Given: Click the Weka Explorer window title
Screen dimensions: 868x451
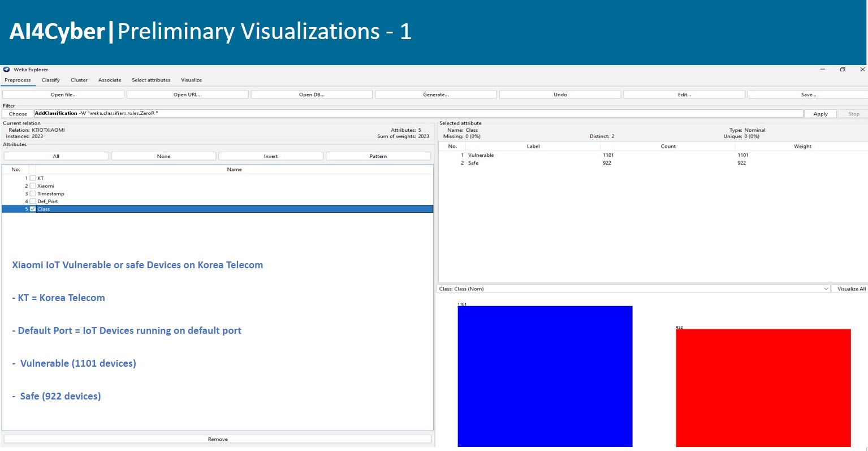Looking at the screenshot, I should (x=31, y=70).
